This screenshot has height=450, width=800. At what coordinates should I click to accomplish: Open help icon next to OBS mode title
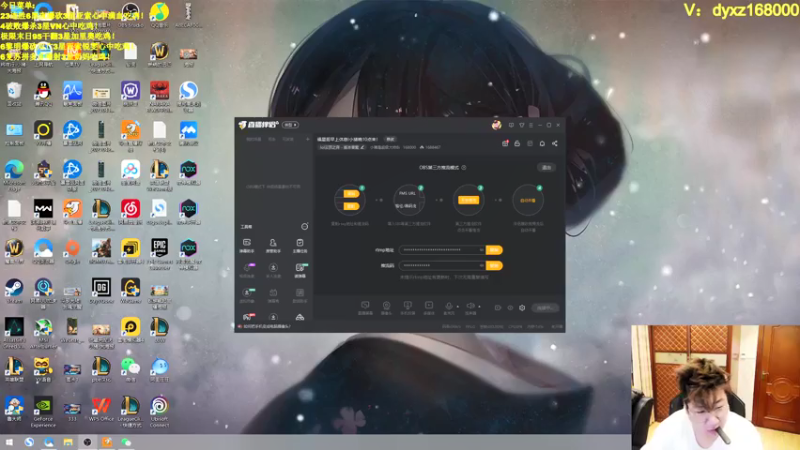[x=464, y=167]
